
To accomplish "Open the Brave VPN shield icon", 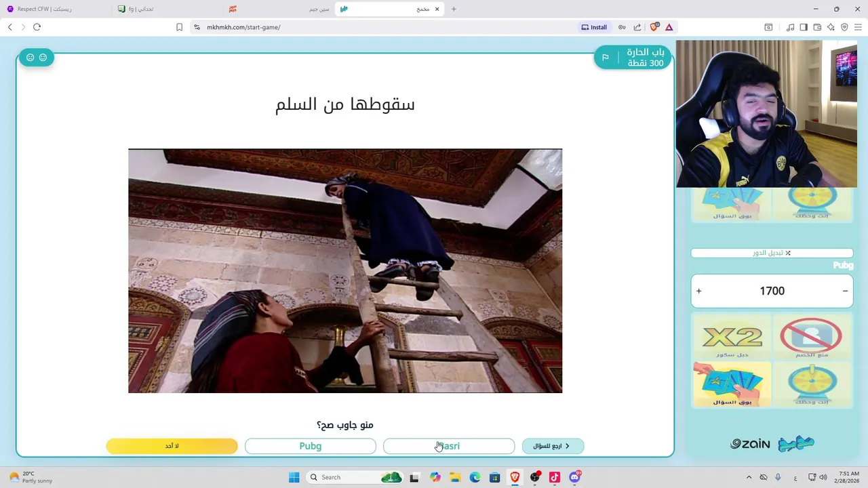I will pos(844,27).
